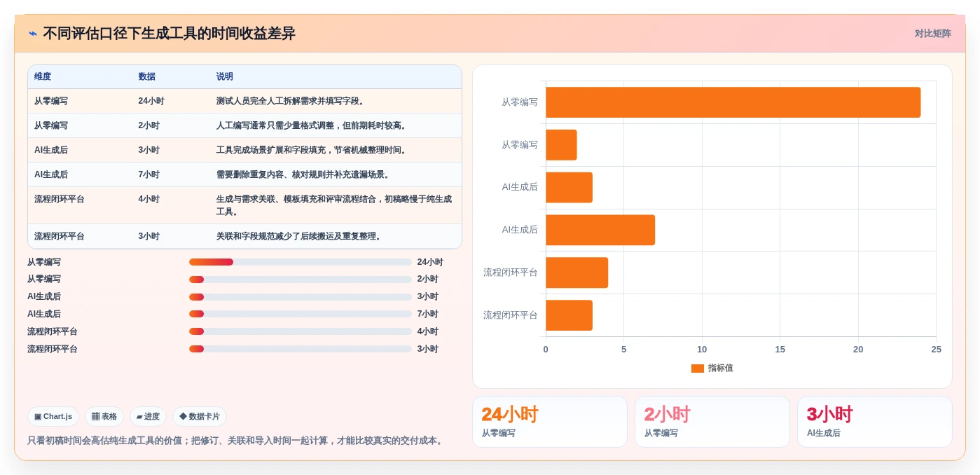Image resolution: width=980 pixels, height=475 pixels.
Task: Click the footer note starting 只看初稿时间会高估
Action: [236, 441]
